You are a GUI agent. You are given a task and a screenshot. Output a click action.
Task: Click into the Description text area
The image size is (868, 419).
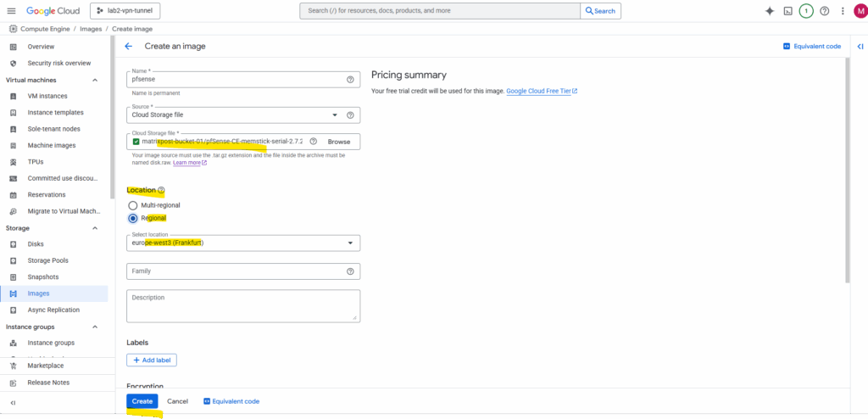click(x=242, y=306)
